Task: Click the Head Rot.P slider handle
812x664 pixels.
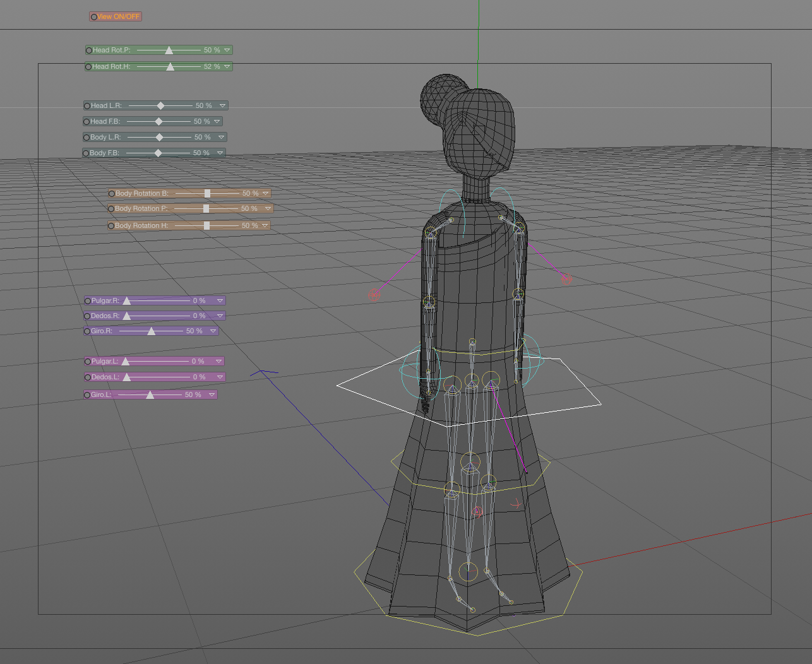Action: tap(169, 50)
